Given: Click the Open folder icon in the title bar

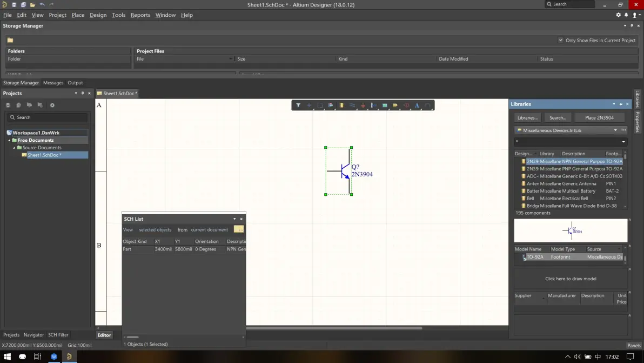Looking at the screenshot, I should tap(32, 4).
